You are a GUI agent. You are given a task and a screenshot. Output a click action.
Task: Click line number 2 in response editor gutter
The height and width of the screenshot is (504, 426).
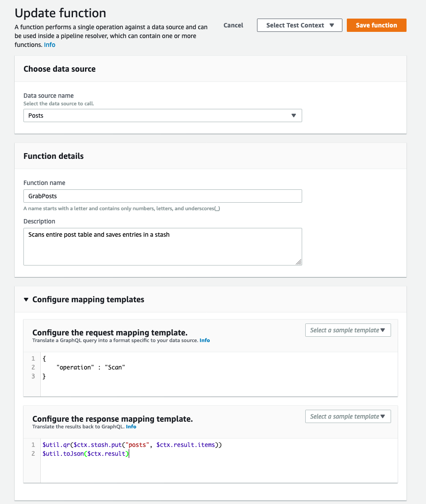tap(33, 454)
